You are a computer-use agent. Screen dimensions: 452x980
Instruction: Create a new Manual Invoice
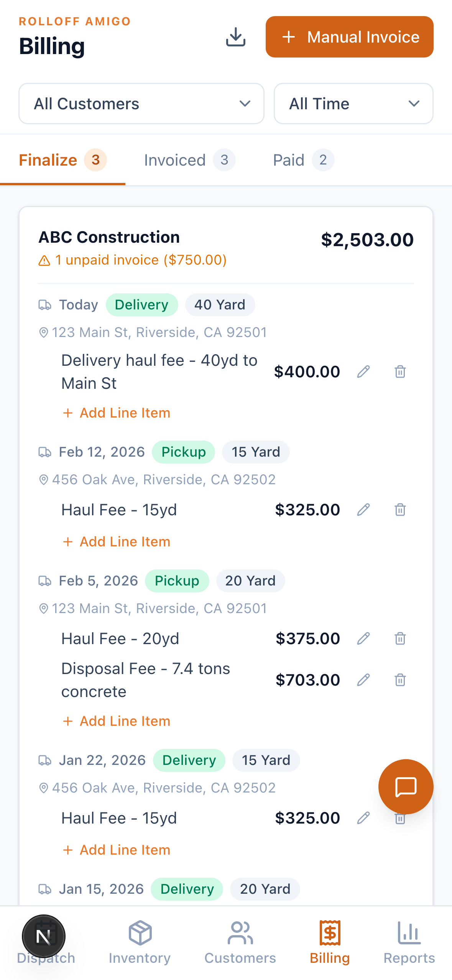pos(349,37)
